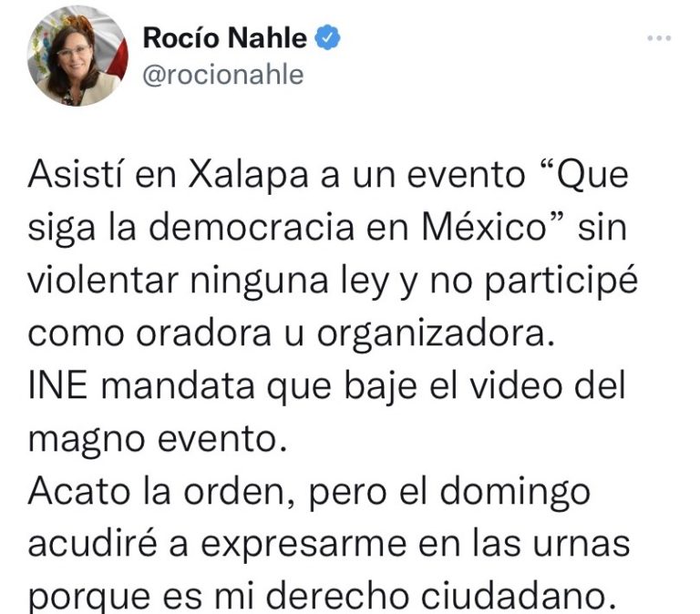Click the phrase derecho ciudadano
700x614 pixels.
coord(440,596)
